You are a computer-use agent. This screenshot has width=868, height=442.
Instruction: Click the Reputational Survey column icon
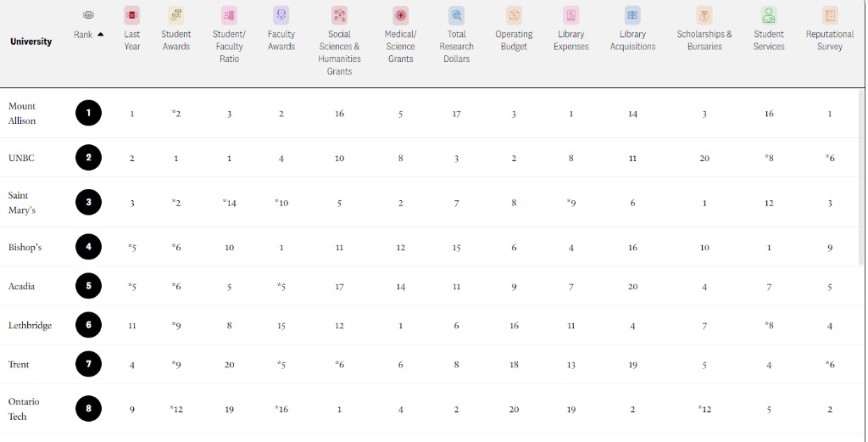[x=830, y=15]
